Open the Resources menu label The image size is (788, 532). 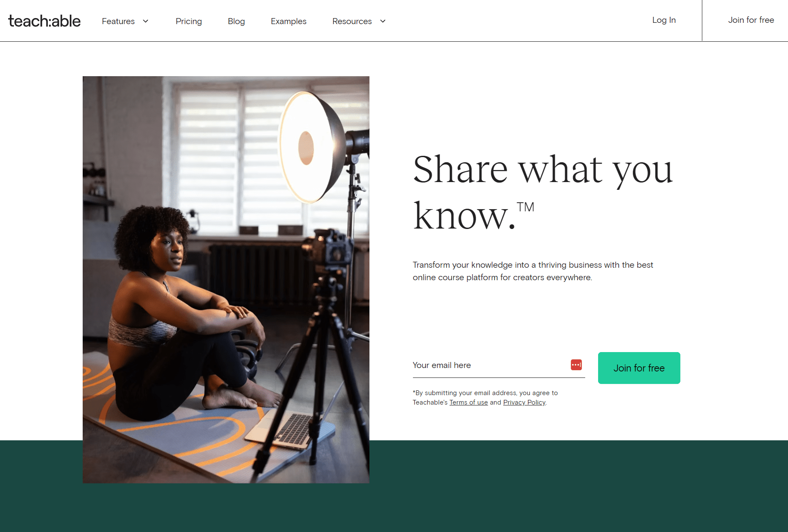(x=352, y=21)
